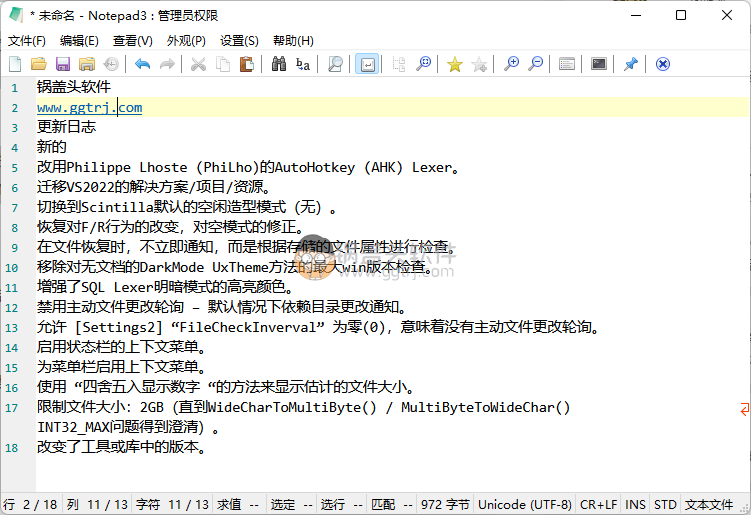This screenshot has height=515, width=751.
Task: Click line number 17 in margin
Action: tap(12, 408)
